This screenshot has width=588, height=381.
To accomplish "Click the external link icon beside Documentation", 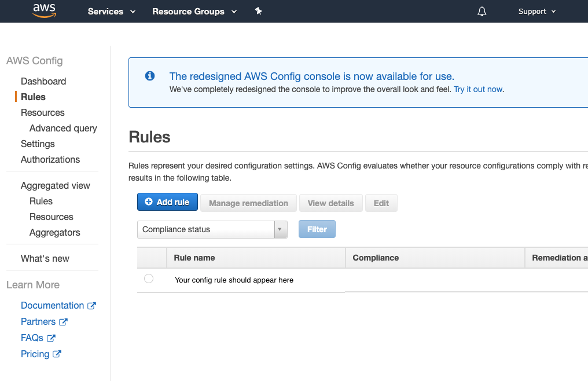I will tap(91, 306).
